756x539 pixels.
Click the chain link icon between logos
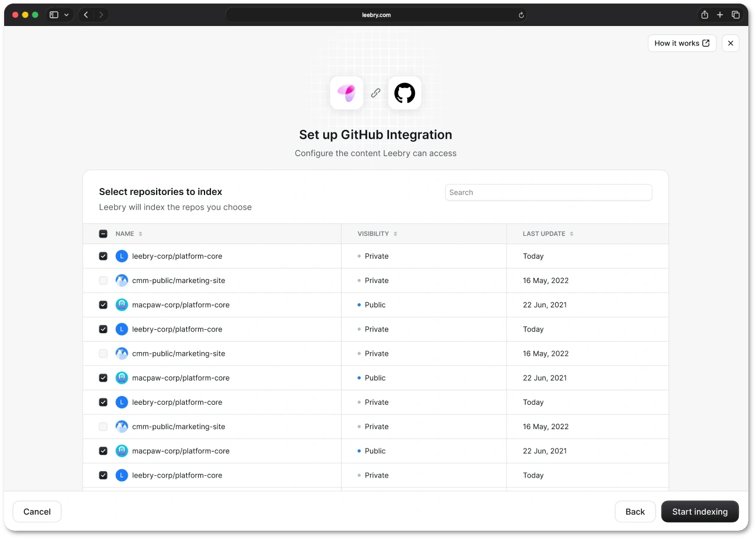tap(375, 93)
